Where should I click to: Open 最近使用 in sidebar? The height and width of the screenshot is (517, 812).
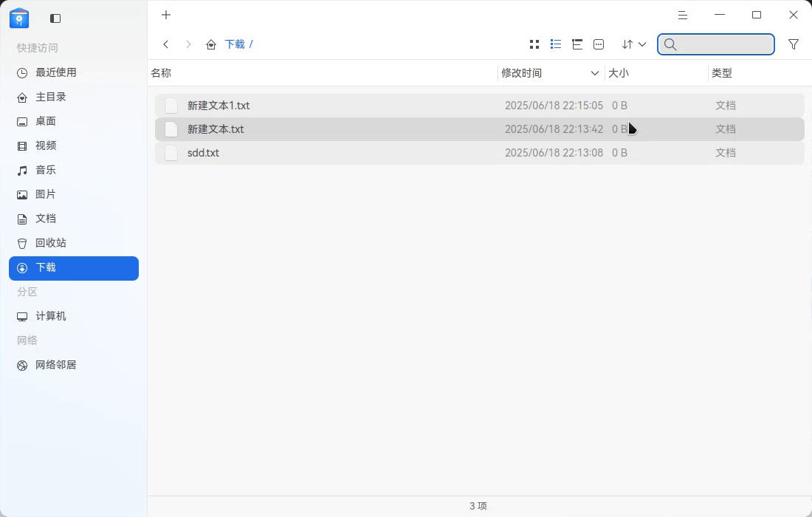pos(74,72)
